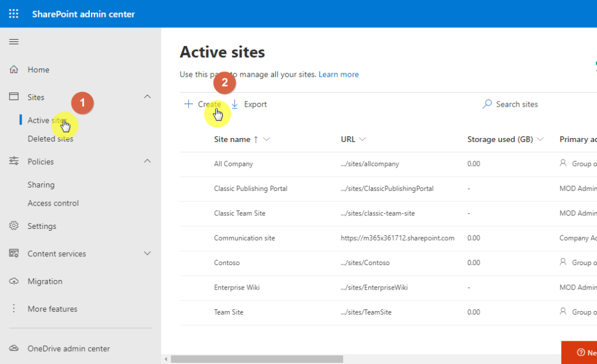Click the sort arrow beside Site name
597x364 pixels.
256,140
